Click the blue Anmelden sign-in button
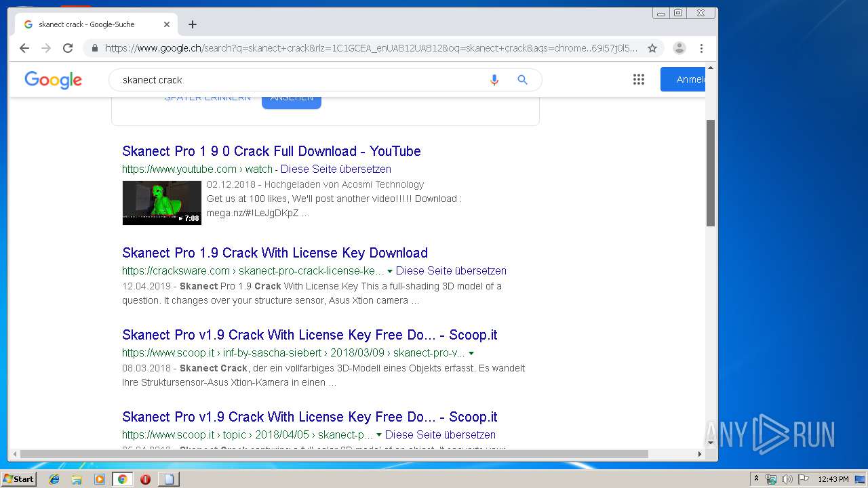This screenshot has width=868, height=488. pos(684,80)
